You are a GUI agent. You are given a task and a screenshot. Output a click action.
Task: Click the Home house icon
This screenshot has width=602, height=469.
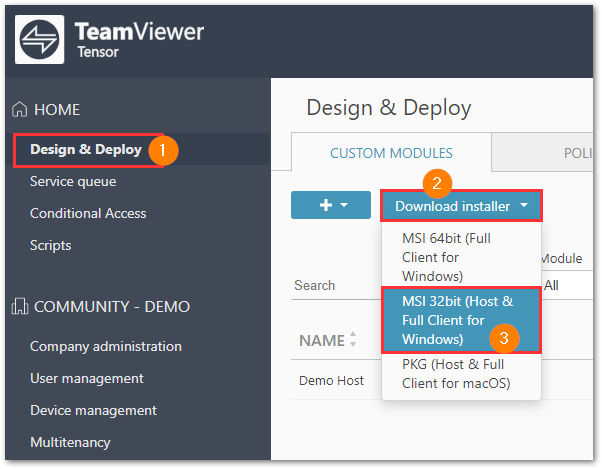point(20,110)
